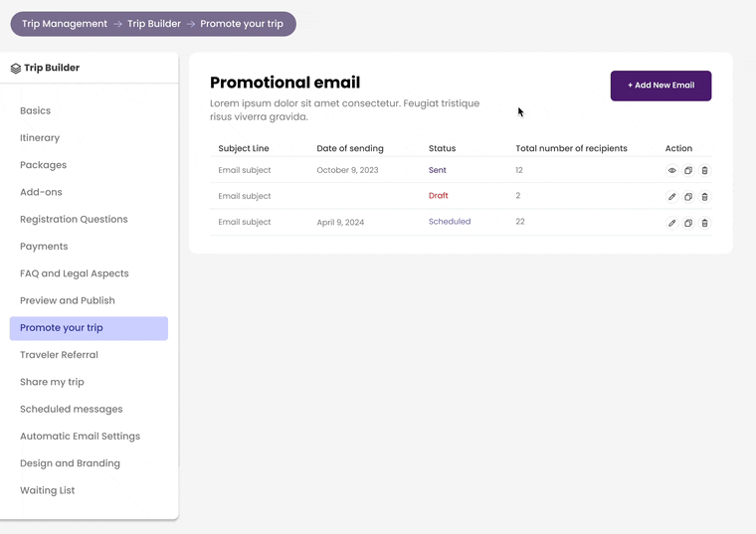Click Email subject in the Scheduled row
Image resolution: width=756 pixels, height=534 pixels.
[x=245, y=222]
